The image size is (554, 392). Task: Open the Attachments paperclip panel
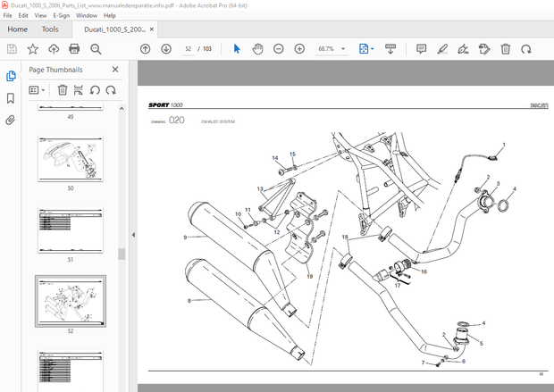coord(11,120)
